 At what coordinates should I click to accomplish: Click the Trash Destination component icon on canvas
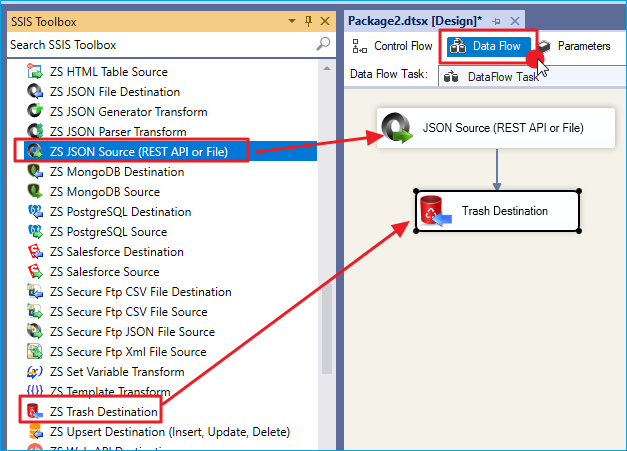435,212
